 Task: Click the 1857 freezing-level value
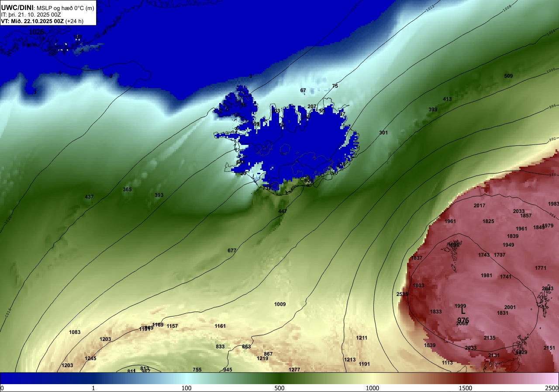tap(526, 216)
